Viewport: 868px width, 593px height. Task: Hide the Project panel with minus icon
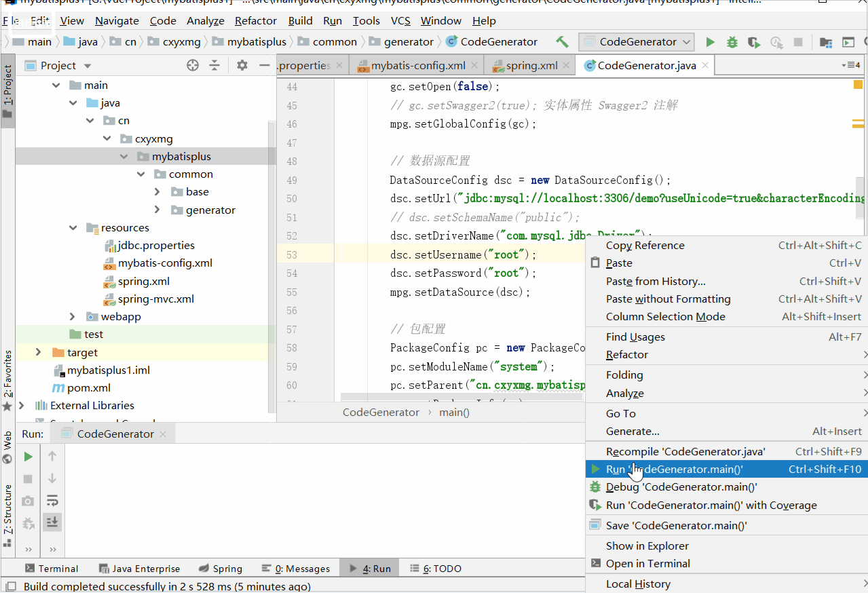coord(265,65)
